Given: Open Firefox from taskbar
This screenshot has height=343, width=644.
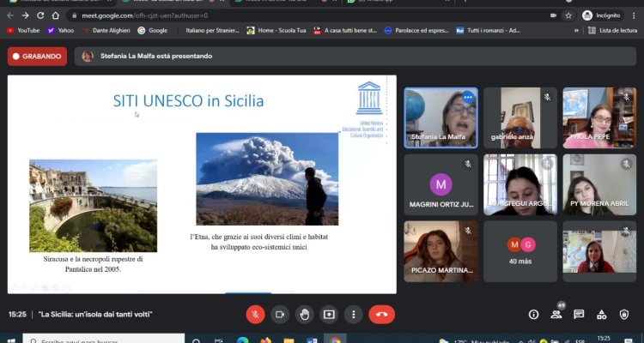Looking at the screenshot, I should click(265, 340).
